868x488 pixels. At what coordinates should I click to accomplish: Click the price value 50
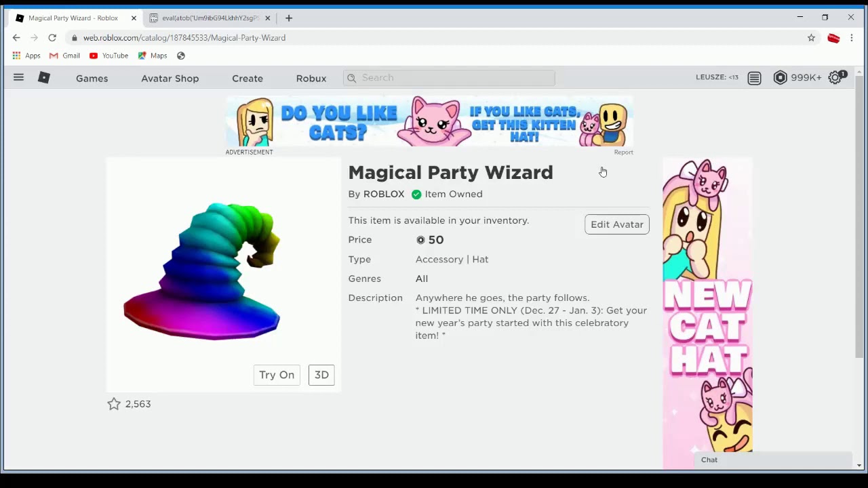pos(436,240)
